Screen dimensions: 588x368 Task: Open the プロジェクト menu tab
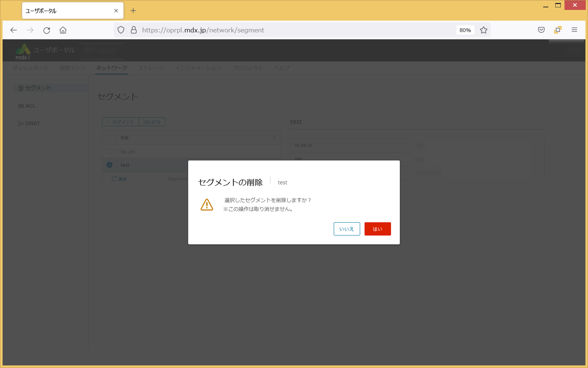tap(247, 68)
